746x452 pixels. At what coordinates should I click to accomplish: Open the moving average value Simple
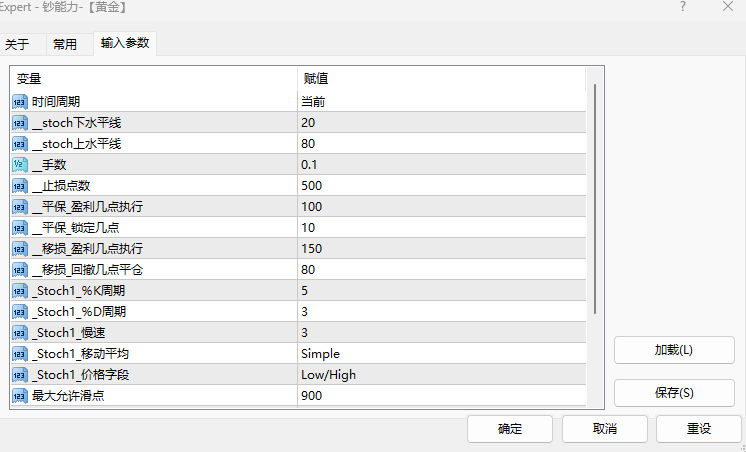click(440, 353)
